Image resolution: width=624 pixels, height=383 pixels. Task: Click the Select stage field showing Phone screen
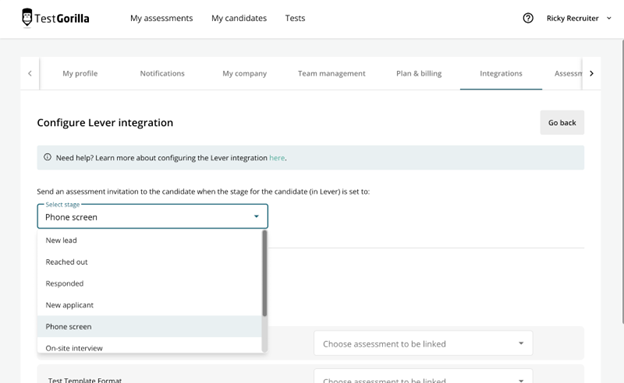click(152, 216)
